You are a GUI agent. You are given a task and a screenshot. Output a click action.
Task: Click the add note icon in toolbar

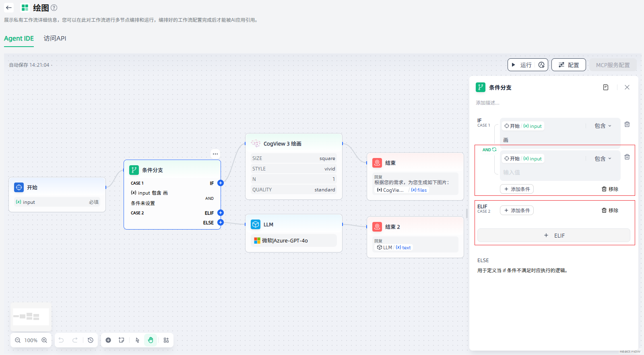click(x=121, y=340)
